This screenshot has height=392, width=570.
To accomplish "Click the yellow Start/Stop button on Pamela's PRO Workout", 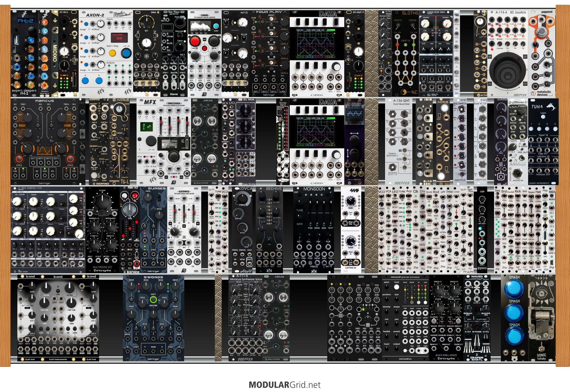I will [112, 53].
